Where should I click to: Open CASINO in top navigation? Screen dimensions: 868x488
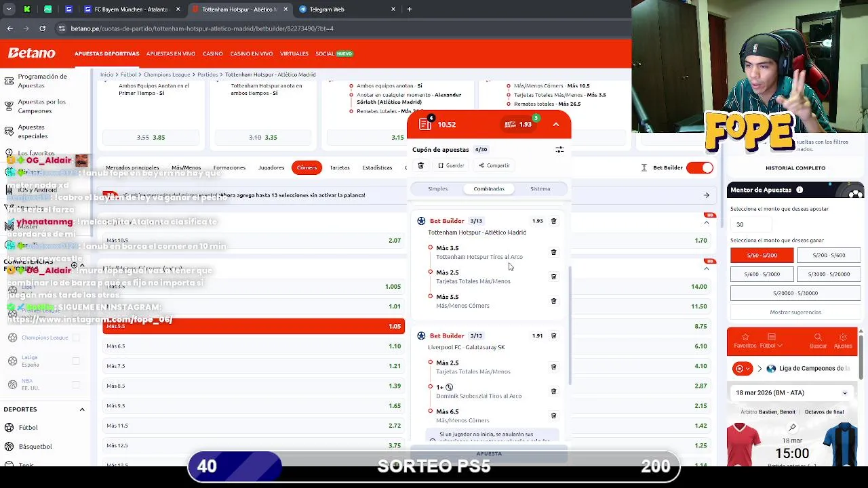(213, 54)
